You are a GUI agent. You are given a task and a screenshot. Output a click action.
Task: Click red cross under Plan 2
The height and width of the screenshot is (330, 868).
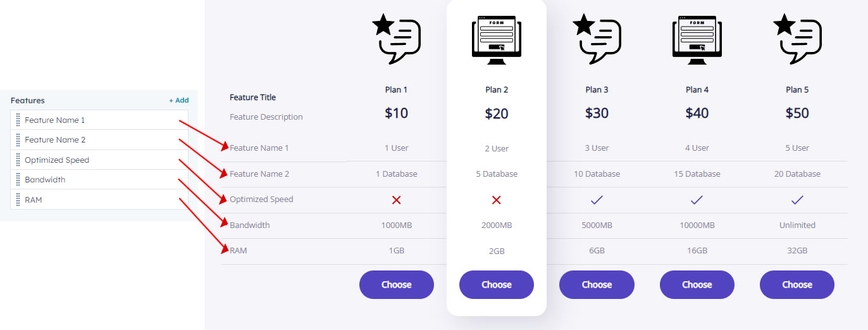point(497,200)
